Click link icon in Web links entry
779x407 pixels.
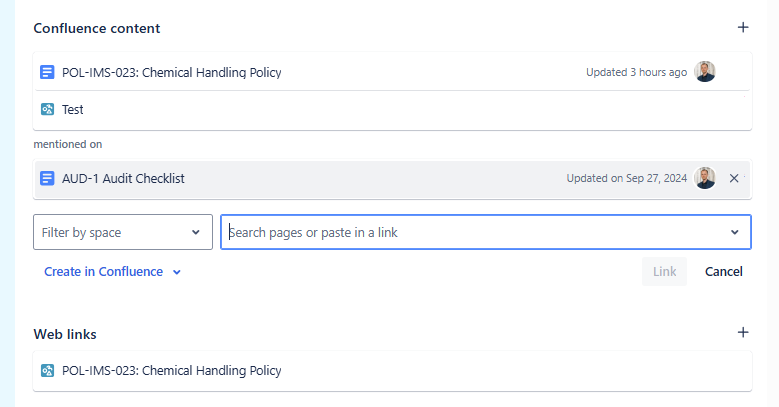pos(47,371)
